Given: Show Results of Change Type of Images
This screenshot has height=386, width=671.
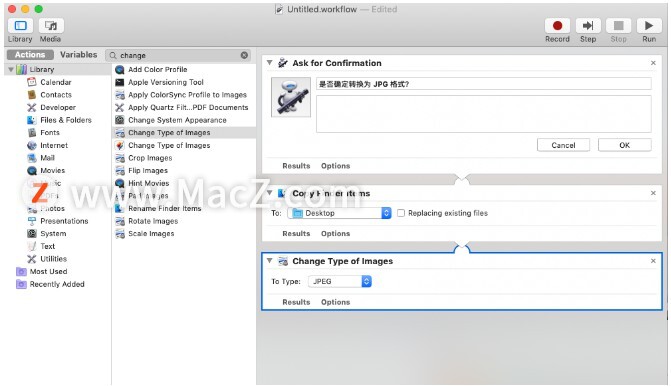Looking at the screenshot, I should coord(296,302).
